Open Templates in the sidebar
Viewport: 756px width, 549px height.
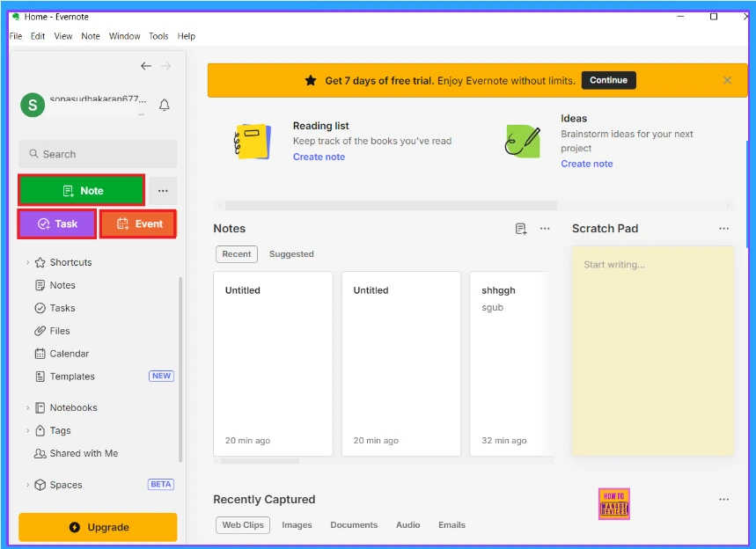(72, 376)
